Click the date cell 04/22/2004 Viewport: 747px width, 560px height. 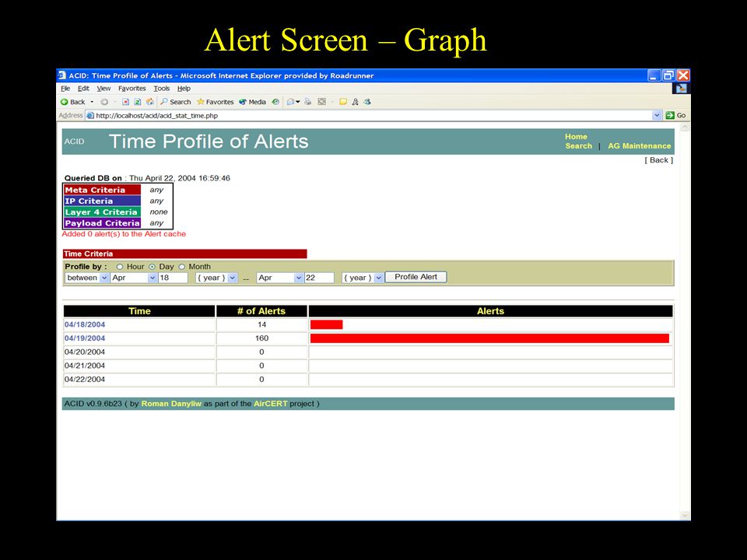click(139, 380)
